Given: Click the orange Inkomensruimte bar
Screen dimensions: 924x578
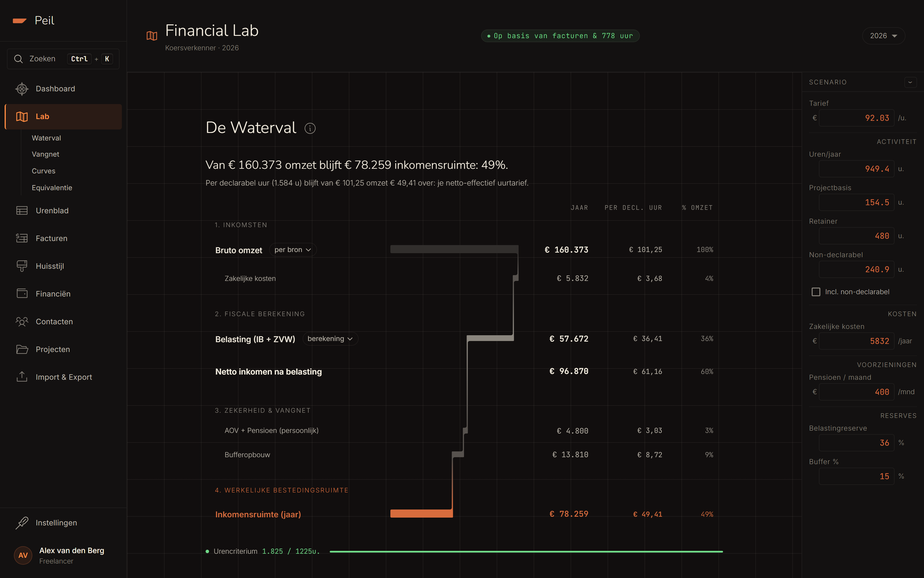Looking at the screenshot, I should (x=422, y=513).
